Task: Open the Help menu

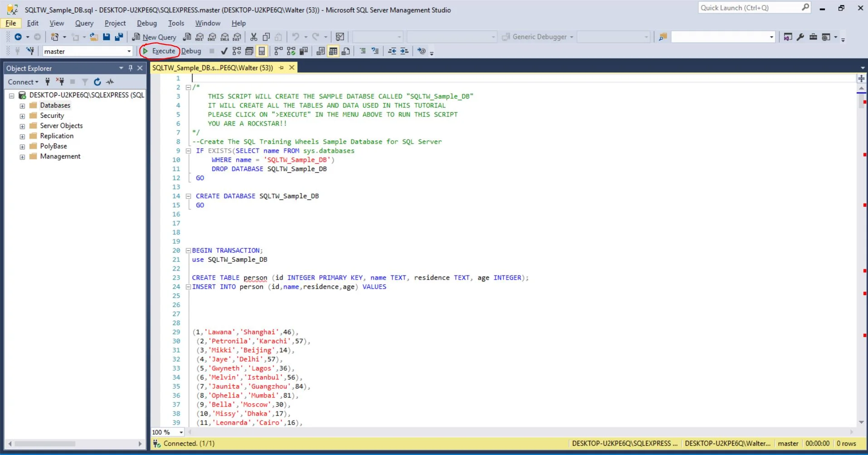Action: tap(238, 23)
